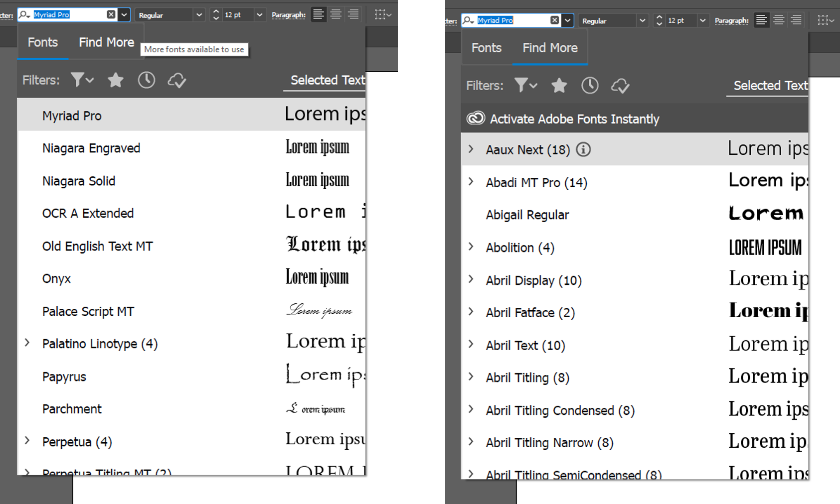The image size is (840, 504).
Task: Pick the OCR A Extended font
Action: (192, 213)
